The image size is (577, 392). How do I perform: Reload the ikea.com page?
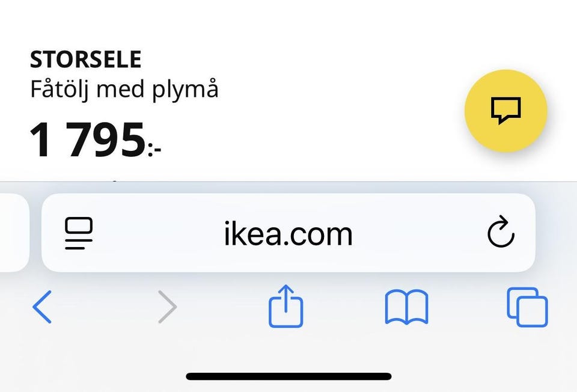pos(500,233)
